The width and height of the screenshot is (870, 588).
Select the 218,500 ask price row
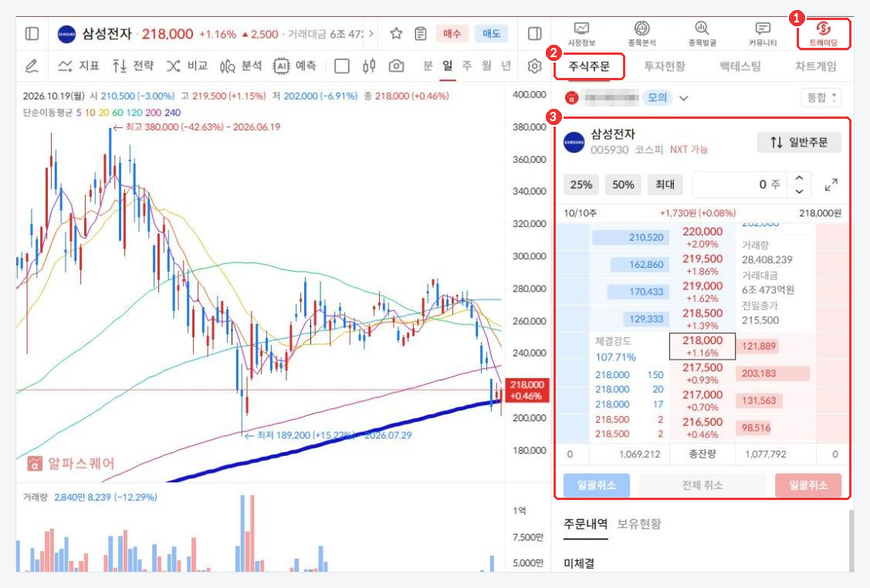pyautogui.click(x=702, y=319)
